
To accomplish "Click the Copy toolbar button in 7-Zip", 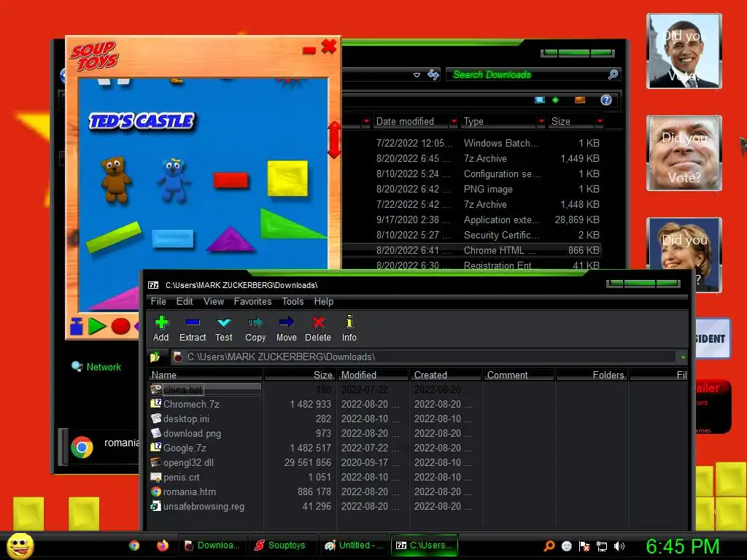I will pos(255,329).
